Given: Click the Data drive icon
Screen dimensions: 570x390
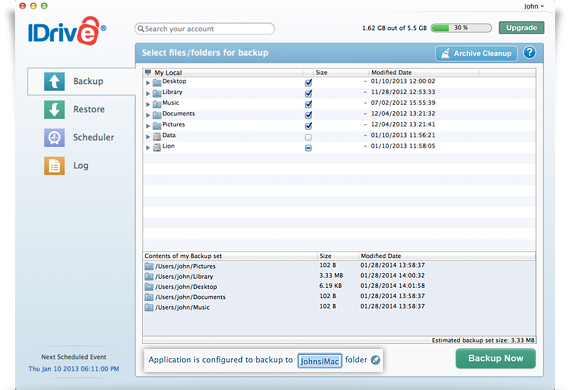Looking at the screenshot, I should tap(157, 137).
